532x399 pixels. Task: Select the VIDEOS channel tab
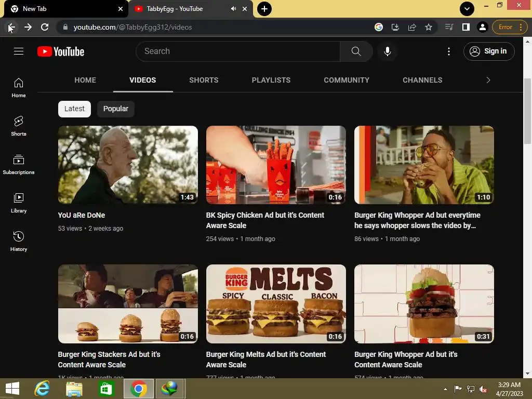143,80
